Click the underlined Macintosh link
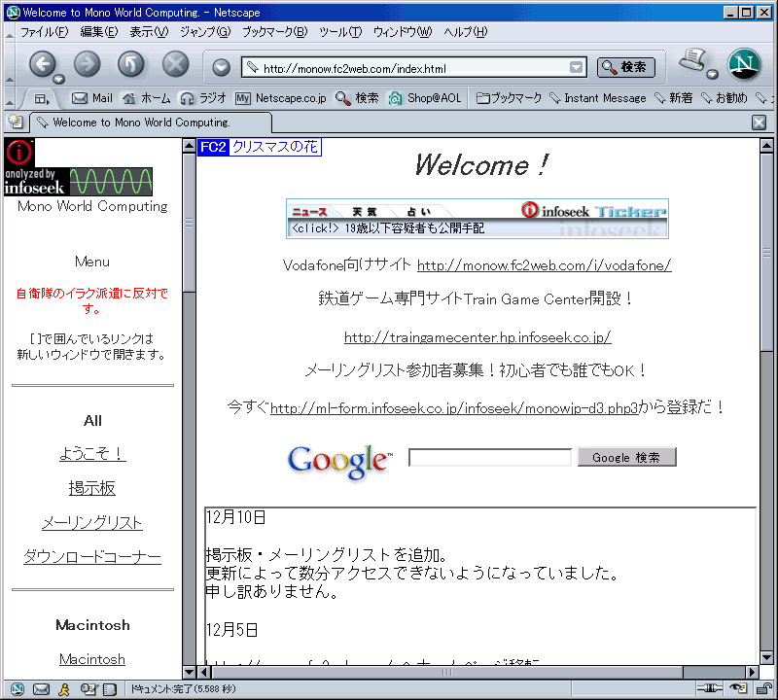Image resolution: width=778 pixels, height=700 pixels. coord(92,659)
